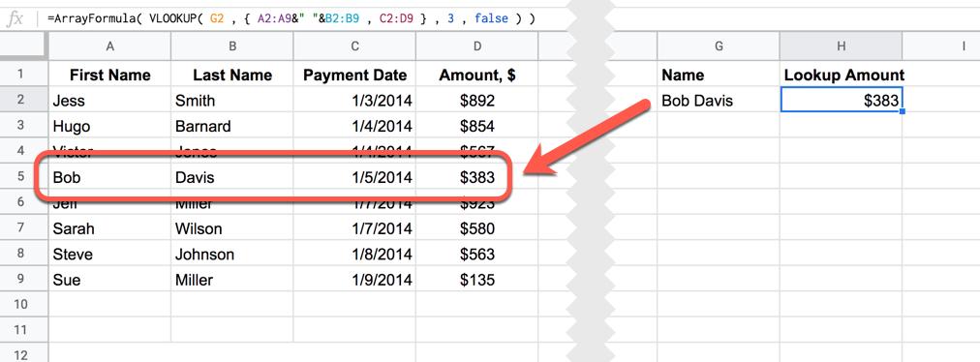
Task: Select column D header
Action: pyautogui.click(x=476, y=45)
